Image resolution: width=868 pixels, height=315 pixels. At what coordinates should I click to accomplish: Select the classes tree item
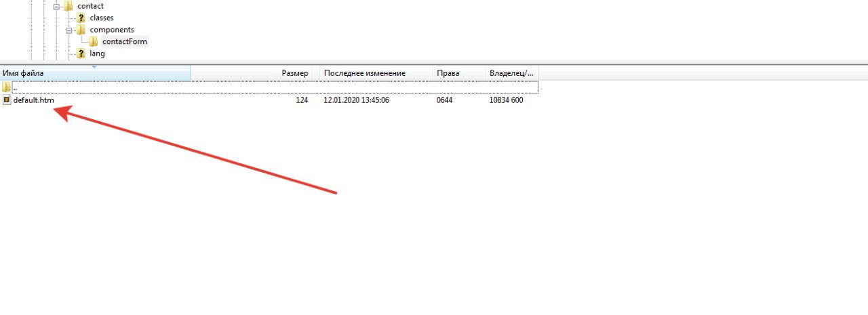tap(102, 18)
